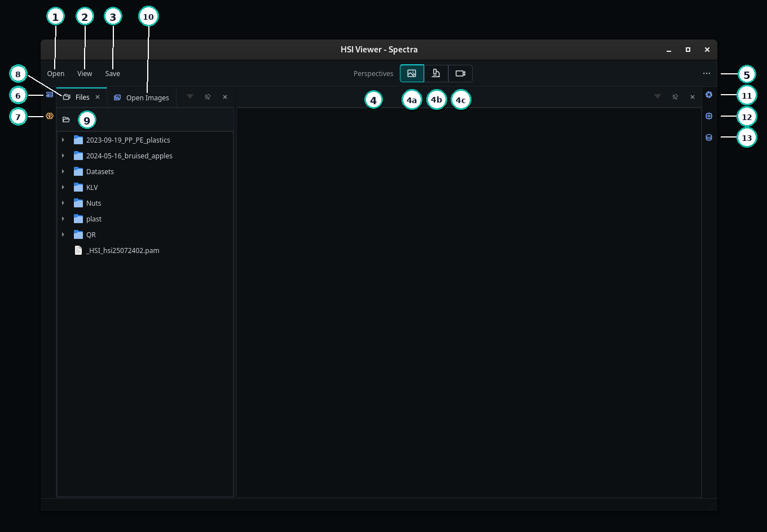
Task: Click the Save menu item
Action: tap(112, 73)
